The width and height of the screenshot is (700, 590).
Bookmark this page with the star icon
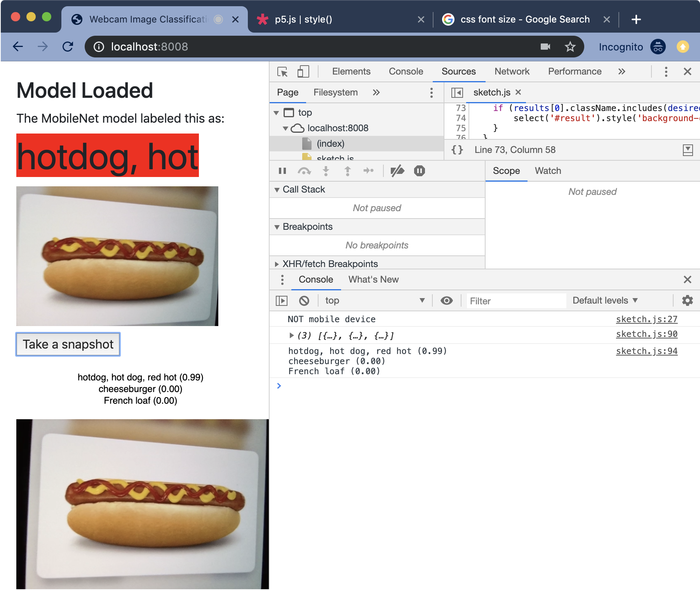pos(570,47)
